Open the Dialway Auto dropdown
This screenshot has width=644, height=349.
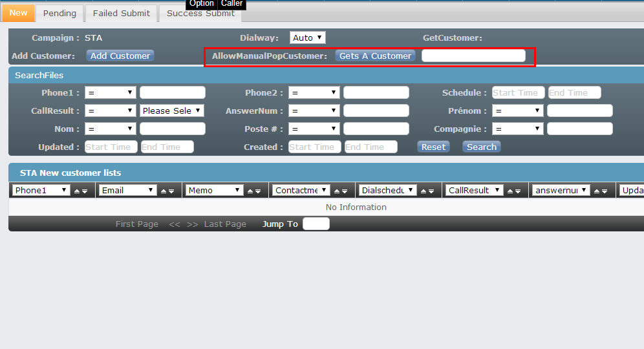pos(307,38)
